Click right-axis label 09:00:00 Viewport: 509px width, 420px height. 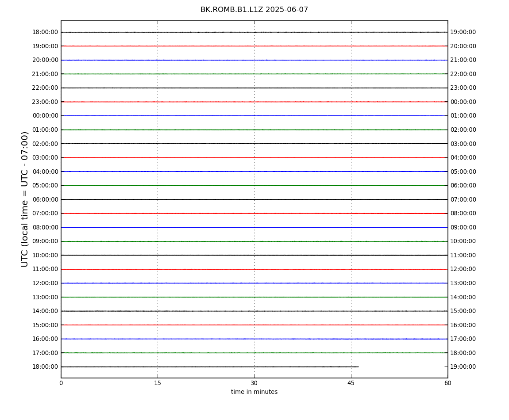(x=463, y=227)
